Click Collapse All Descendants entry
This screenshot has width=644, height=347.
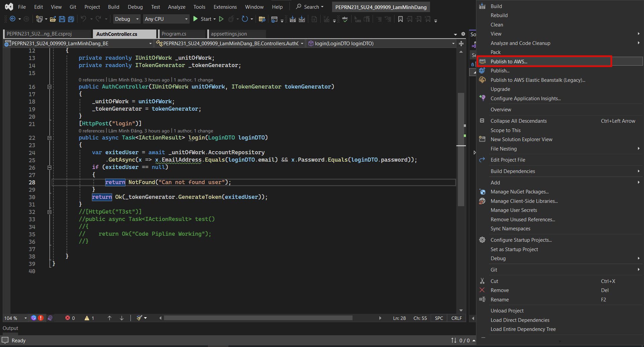[x=518, y=121]
